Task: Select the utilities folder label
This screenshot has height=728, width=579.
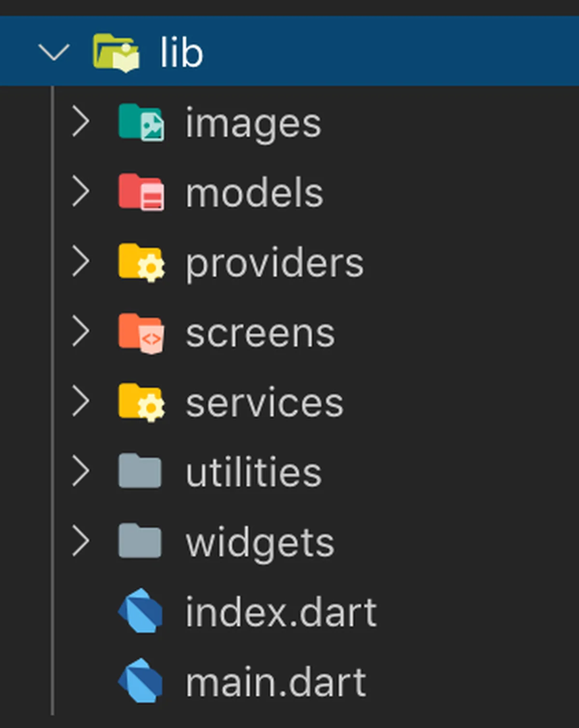Action: tap(254, 472)
